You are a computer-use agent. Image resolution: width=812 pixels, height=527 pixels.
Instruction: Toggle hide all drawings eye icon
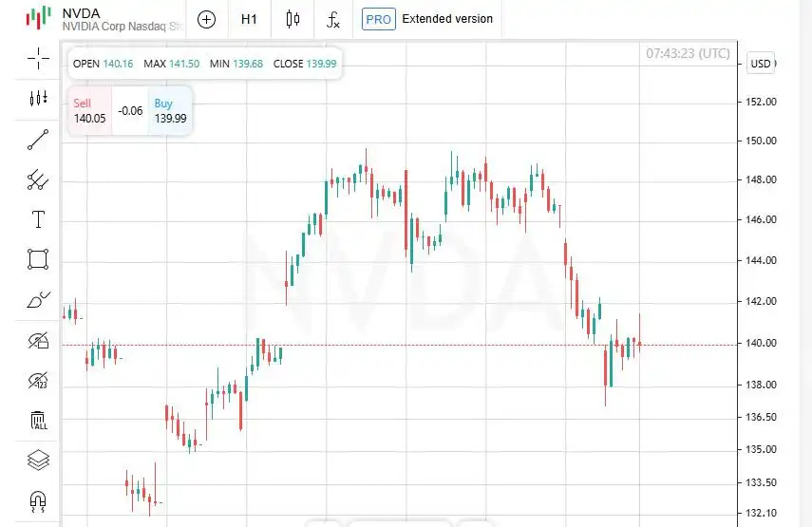[x=38, y=341]
